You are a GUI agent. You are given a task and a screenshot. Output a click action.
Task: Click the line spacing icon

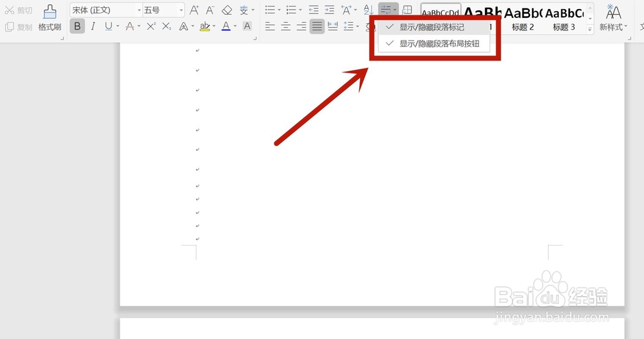pos(348,26)
